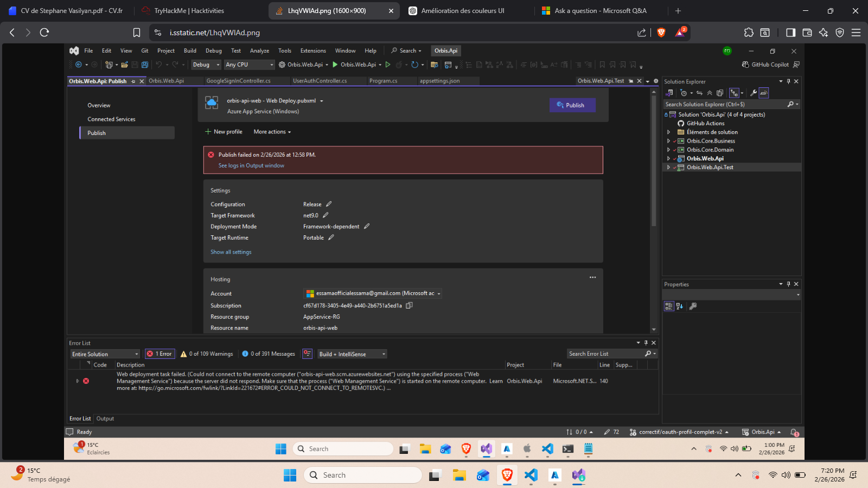868x488 pixels.
Task: Open Properties wrench in Solution Explorer toolbar
Action: (x=754, y=93)
